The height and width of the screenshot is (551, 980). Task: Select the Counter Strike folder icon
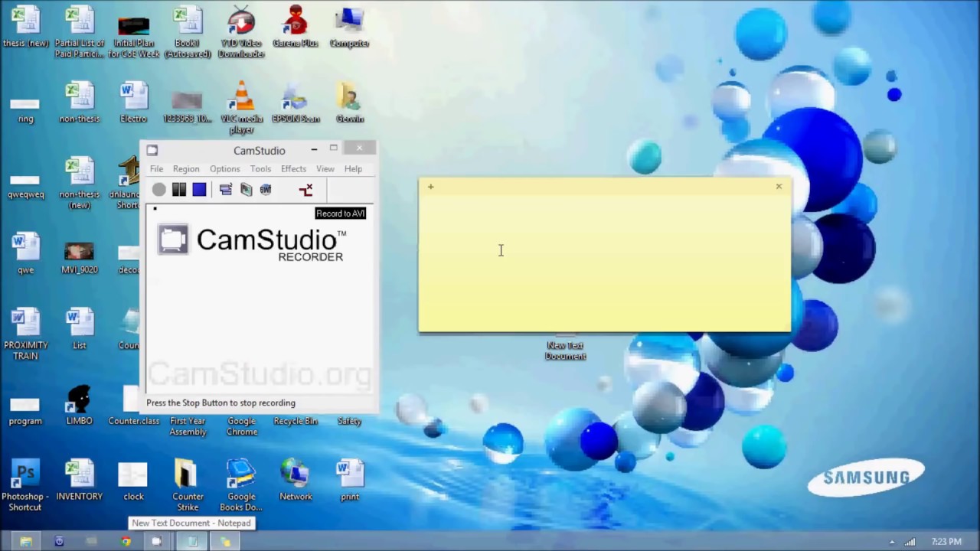(x=188, y=486)
